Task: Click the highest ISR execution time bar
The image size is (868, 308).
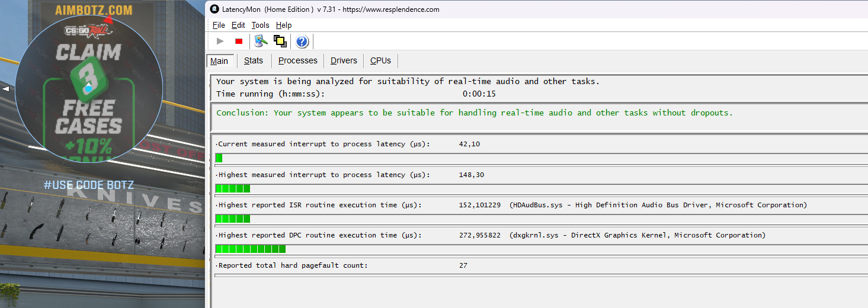Action: pos(541,219)
